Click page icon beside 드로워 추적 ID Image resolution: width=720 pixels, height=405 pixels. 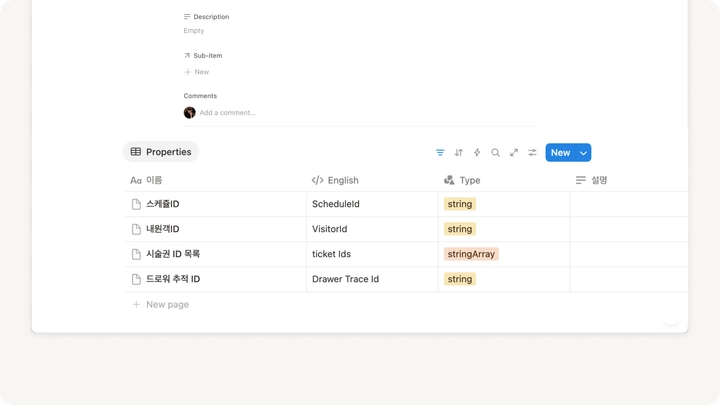point(136,279)
